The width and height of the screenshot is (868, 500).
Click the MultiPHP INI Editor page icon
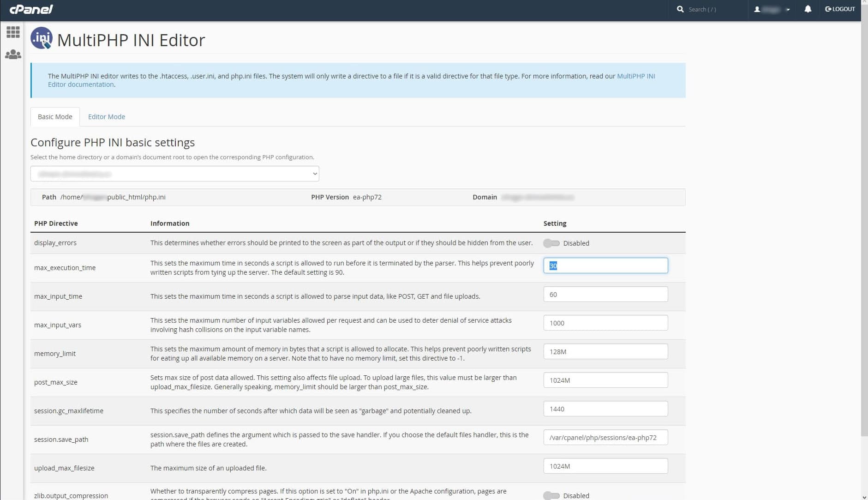point(42,39)
